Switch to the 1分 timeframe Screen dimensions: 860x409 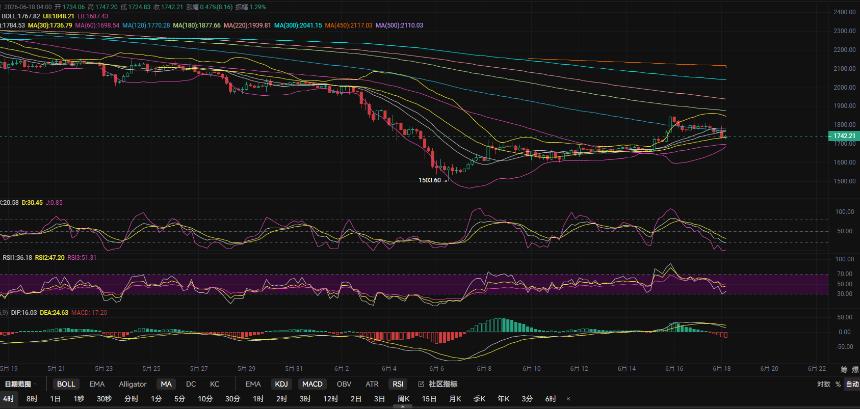tap(156, 399)
